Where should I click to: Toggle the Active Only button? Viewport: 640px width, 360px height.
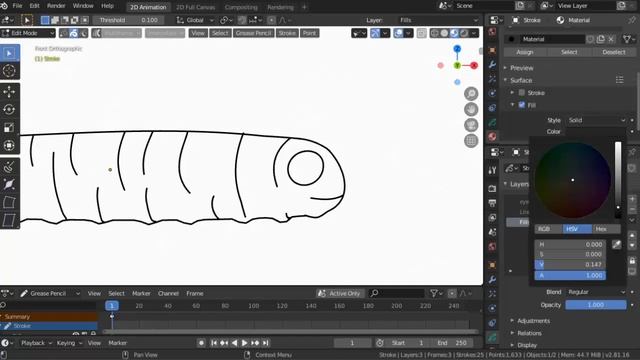[x=340, y=293]
